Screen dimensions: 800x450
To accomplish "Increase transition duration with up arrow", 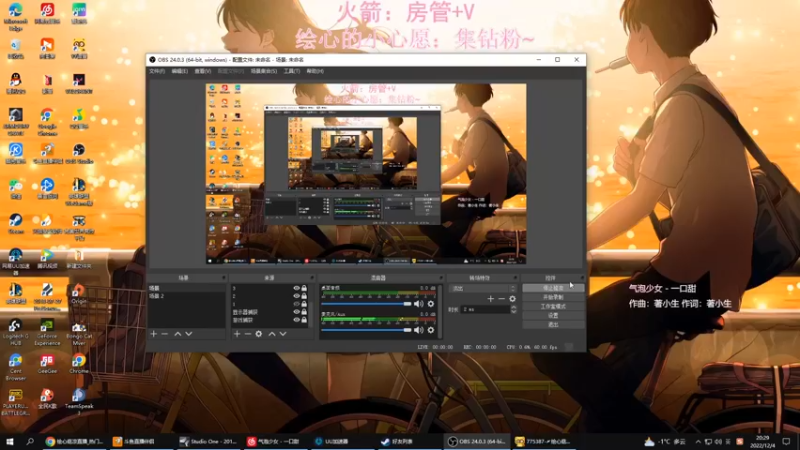I will click(x=513, y=307).
